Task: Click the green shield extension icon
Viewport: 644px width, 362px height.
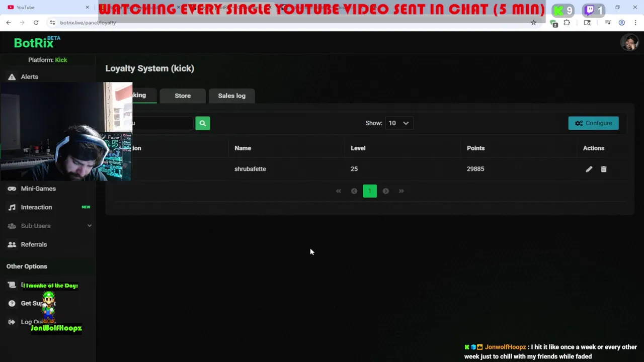Action: 553,23
